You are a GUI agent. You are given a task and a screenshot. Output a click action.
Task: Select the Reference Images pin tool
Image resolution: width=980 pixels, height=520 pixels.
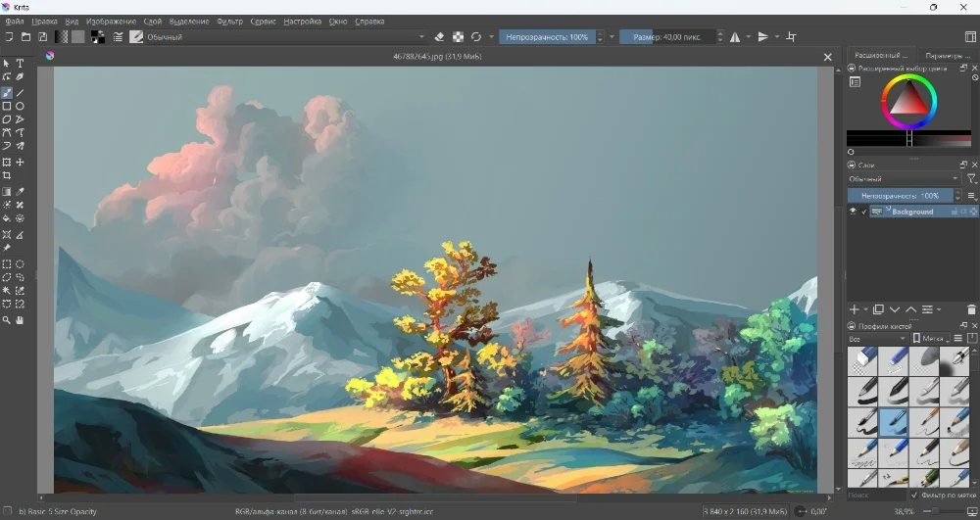(7, 248)
